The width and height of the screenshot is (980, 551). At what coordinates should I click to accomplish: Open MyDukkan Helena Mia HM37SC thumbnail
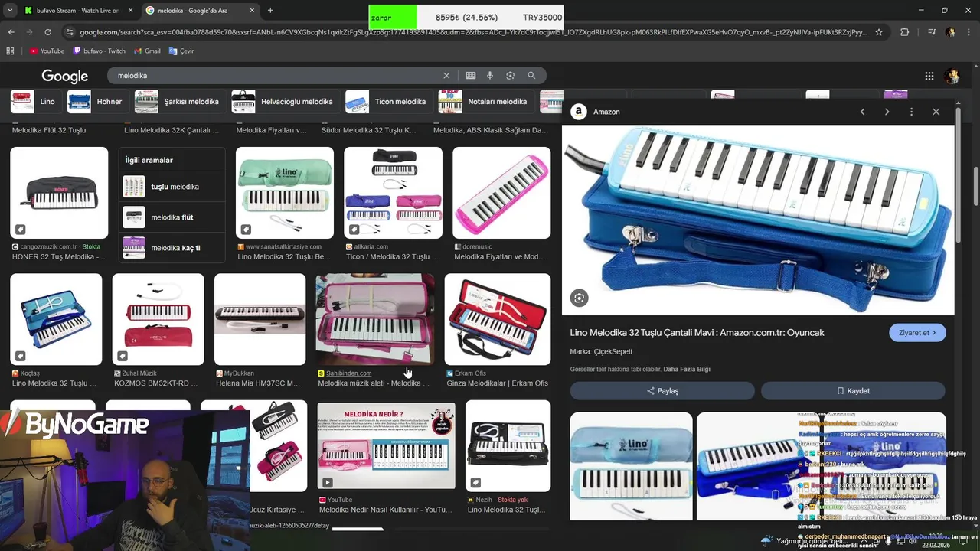pos(260,319)
